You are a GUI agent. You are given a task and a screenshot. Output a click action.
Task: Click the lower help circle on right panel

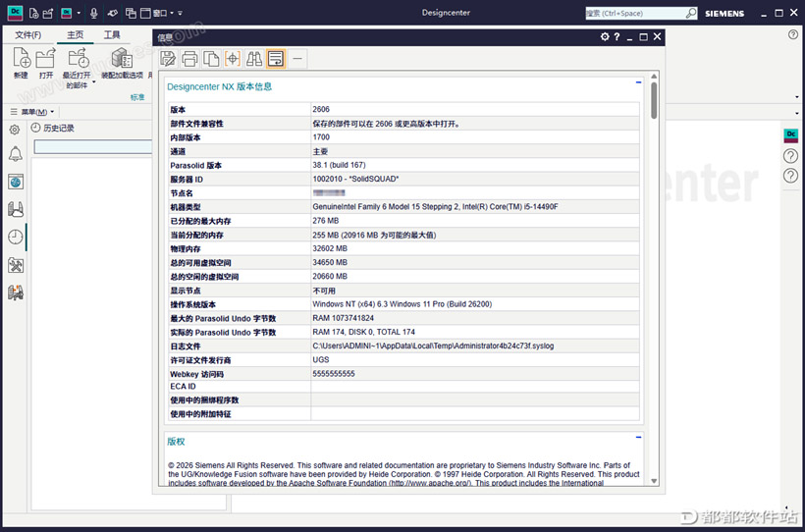tap(790, 176)
